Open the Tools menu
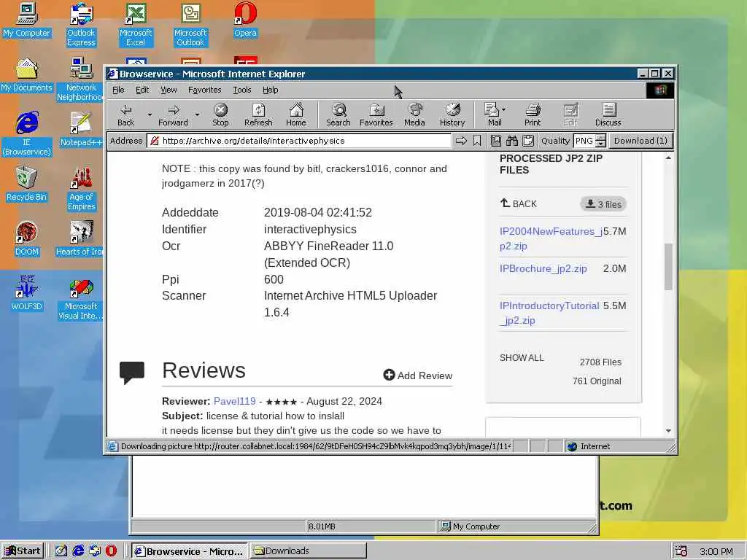Viewport: 747px width, 560px height. [x=242, y=90]
